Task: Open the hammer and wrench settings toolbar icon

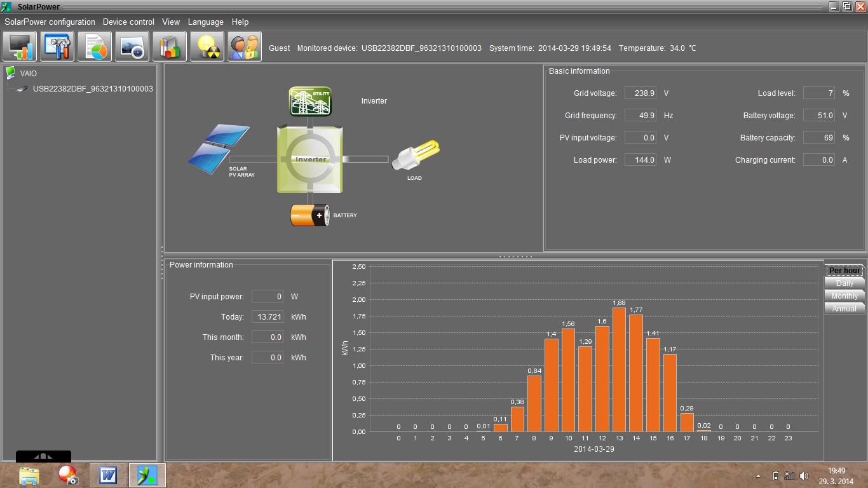Action: coord(57,47)
